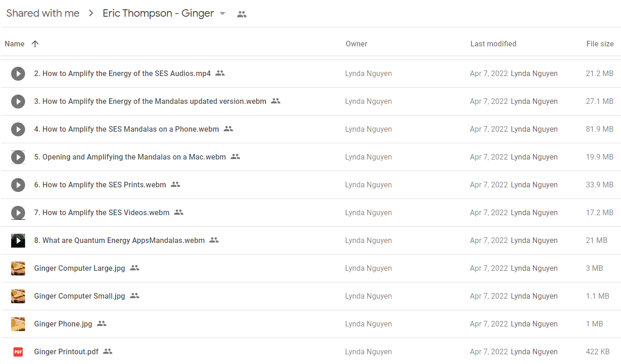Select the Ginger Computer Small.jpg thumbnail
The width and height of the screenshot is (621, 364).
[18, 296]
